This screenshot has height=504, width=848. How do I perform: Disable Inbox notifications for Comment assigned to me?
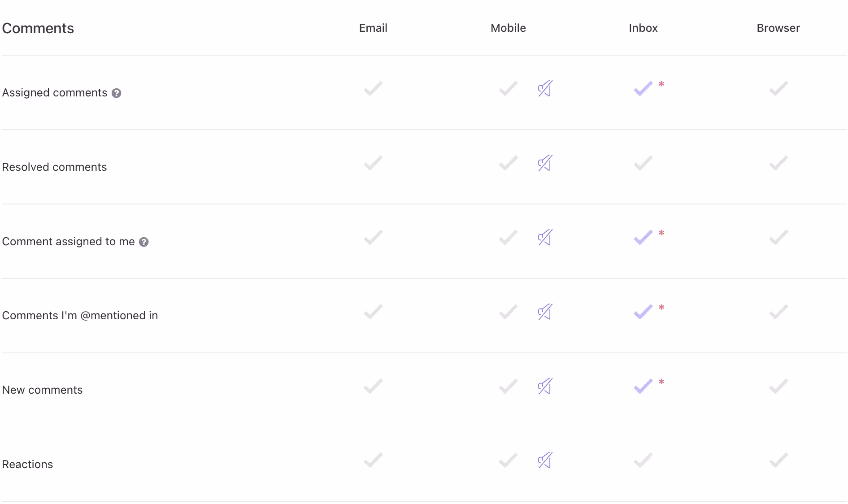tap(642, 238)
